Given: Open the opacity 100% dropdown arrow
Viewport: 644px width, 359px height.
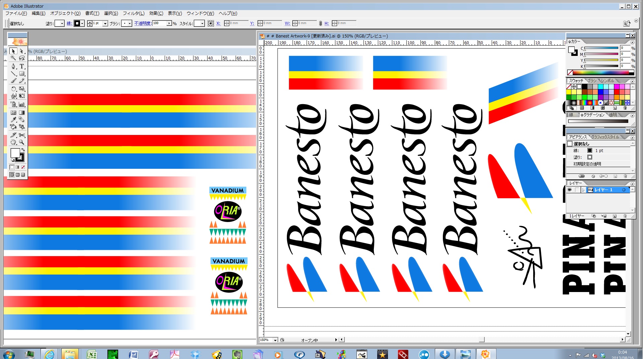Looking at the screenshot, I should [169, 23].
